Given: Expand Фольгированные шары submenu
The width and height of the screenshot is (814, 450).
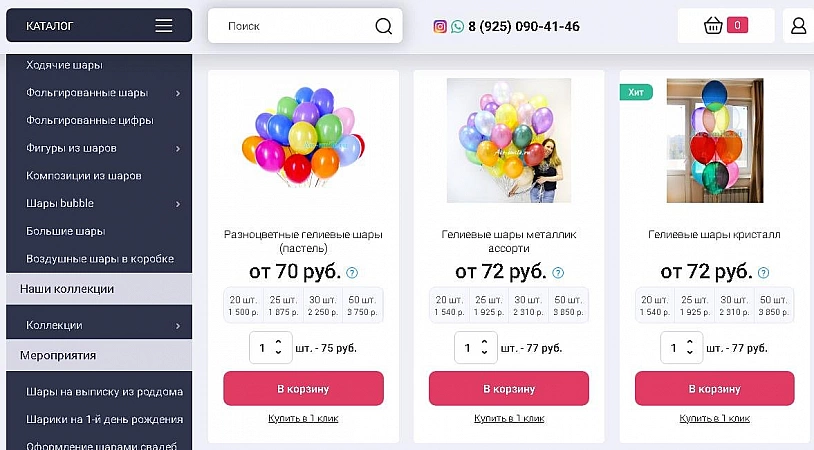Looking at the screenshot, I should tap(178, 93).
